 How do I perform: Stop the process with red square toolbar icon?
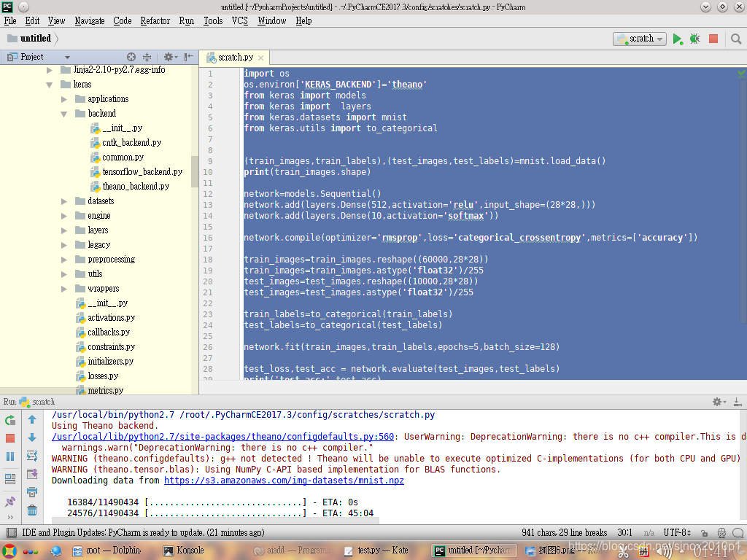(713, 39)
